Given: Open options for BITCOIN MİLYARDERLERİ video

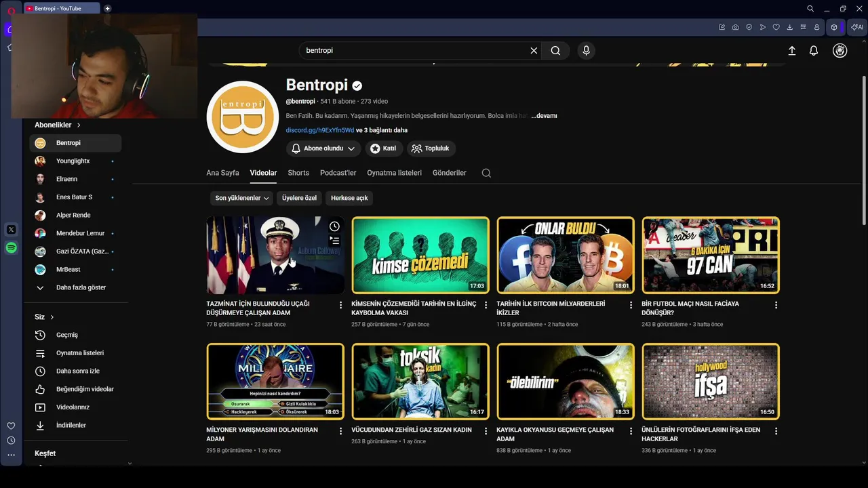Looking at the screenshot, I should pyautogui.click(x=631, y=305).
